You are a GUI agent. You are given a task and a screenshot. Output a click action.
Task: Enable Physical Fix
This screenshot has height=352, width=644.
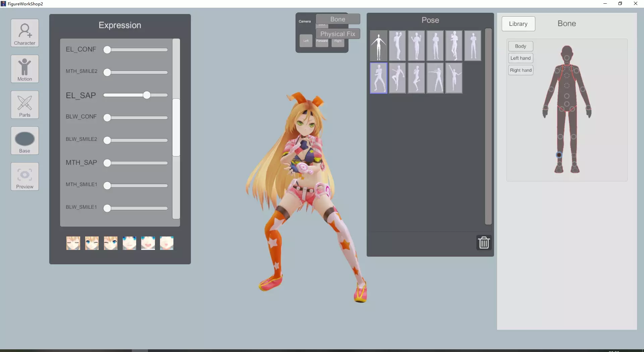(338, 34)
